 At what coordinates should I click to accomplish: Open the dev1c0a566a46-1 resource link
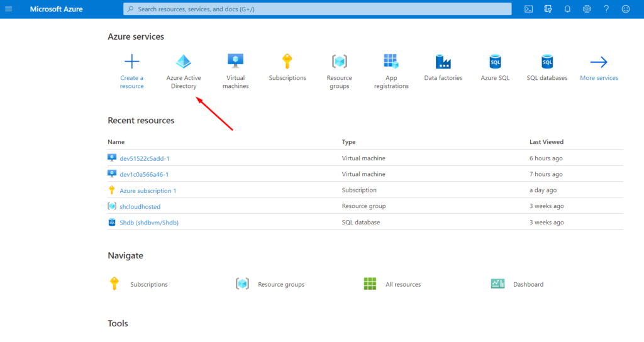pyautogui.click(x=144, y=175)
